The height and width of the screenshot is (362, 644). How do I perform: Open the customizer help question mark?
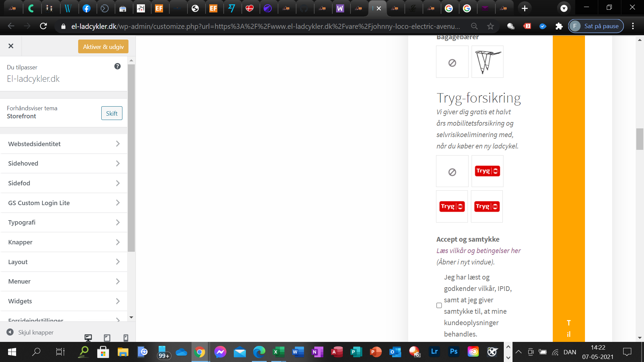pyautogui.click(x=117, y=66)
